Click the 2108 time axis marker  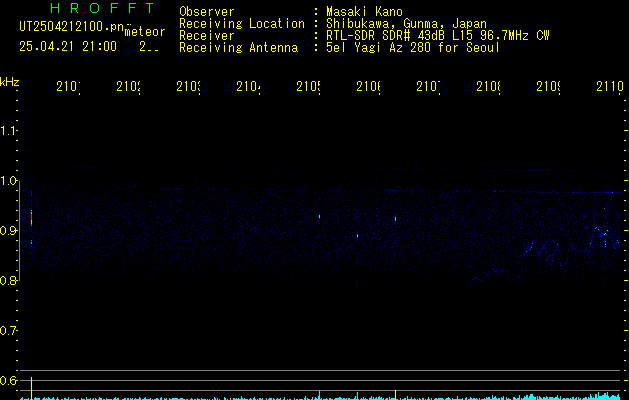coord(488,86)
